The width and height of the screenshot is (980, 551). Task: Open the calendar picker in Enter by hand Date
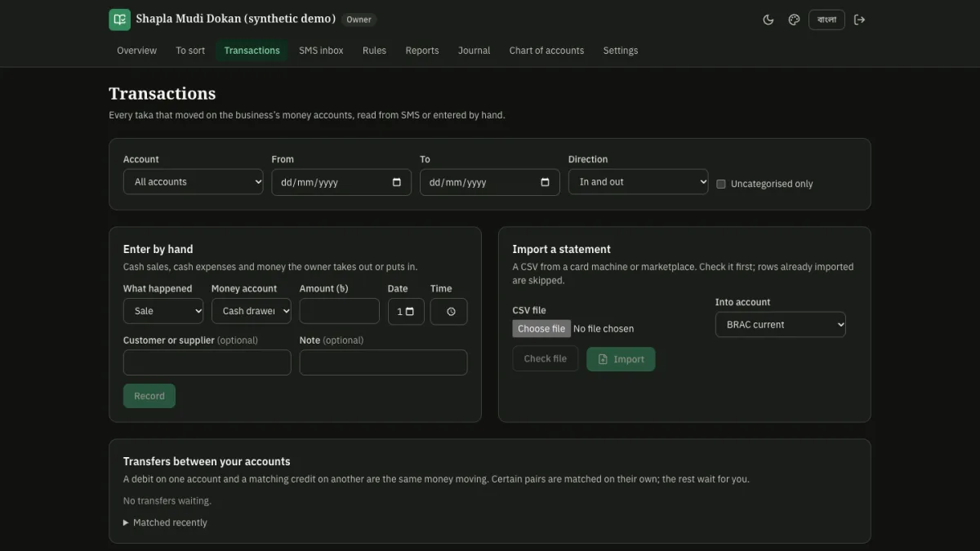[x=410, y=311]
